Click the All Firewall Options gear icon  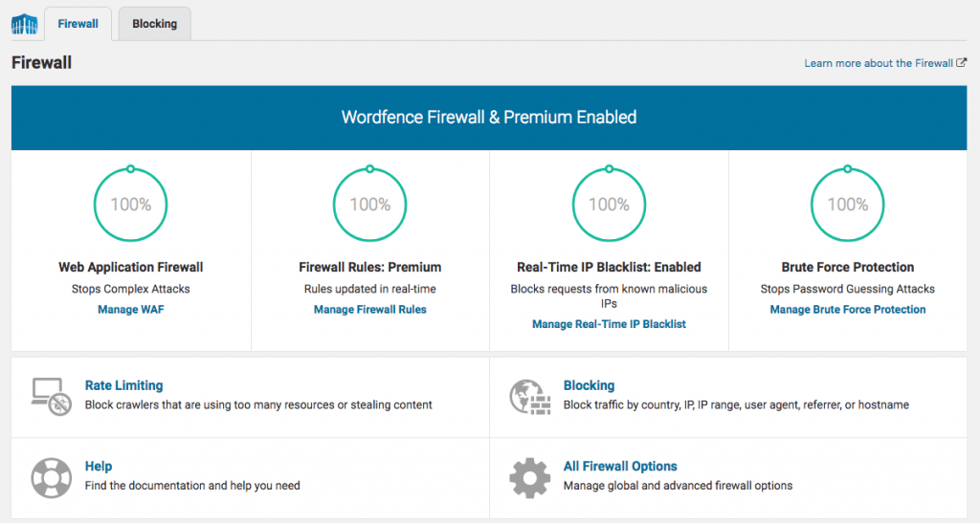[x=526, y=476]
